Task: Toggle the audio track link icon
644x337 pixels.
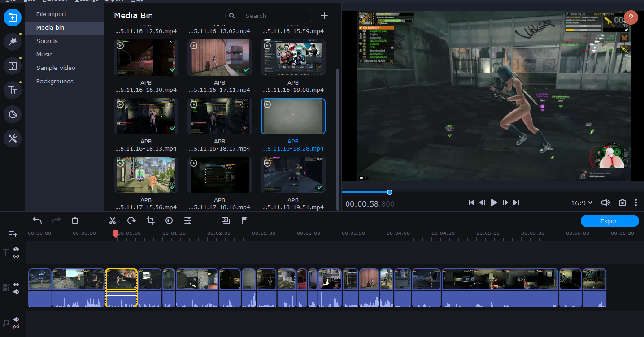Action: pyautogui.click(x=16, y=327)
